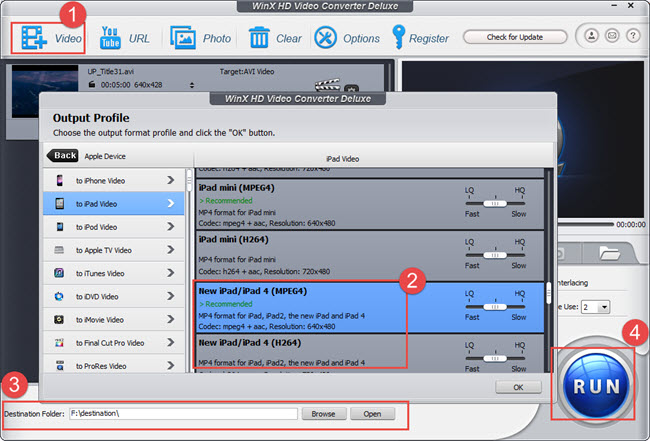Viewport: 650px width, 441px height.
Task: Click the blue RUN button
Action: click(x=596, y=385)
